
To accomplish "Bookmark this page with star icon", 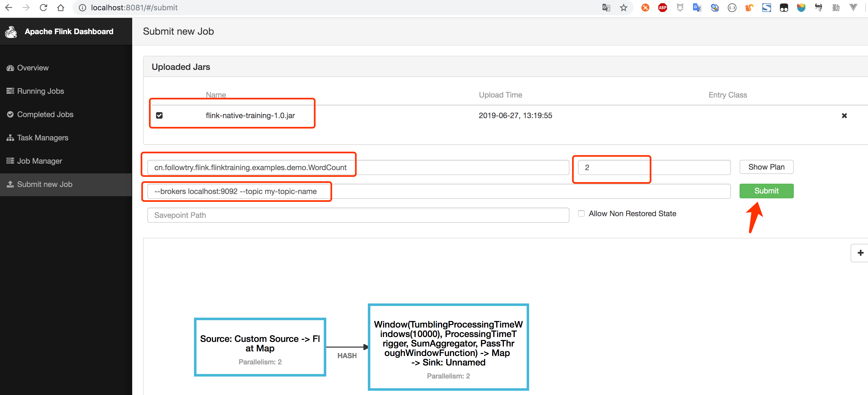I will (624, 7).
